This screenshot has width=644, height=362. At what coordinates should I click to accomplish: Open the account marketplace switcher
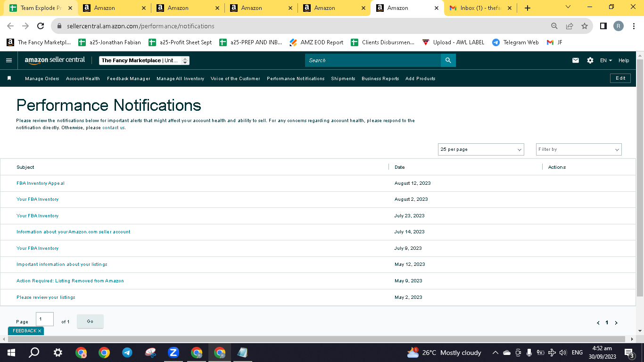pos(144,60)
